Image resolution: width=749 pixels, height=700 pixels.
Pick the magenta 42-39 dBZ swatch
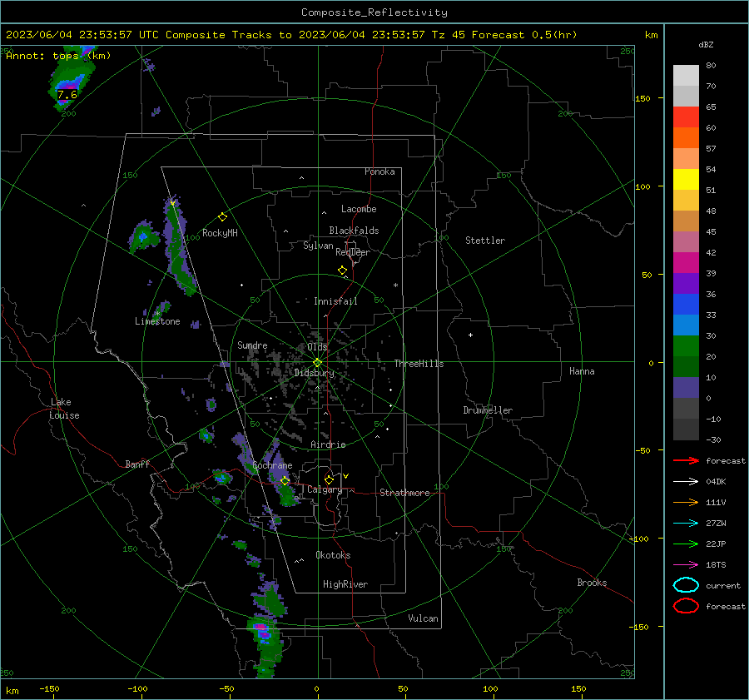686,263
